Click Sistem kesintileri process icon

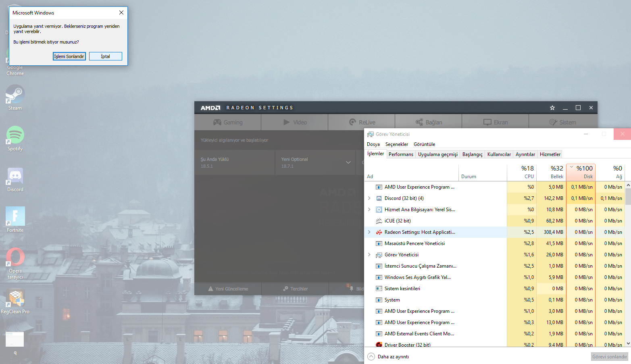[379, 289]
